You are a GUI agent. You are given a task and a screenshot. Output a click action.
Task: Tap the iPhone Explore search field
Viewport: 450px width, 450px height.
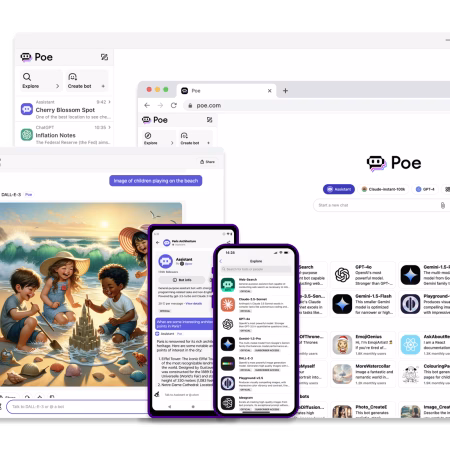click(x=255, y=269)
